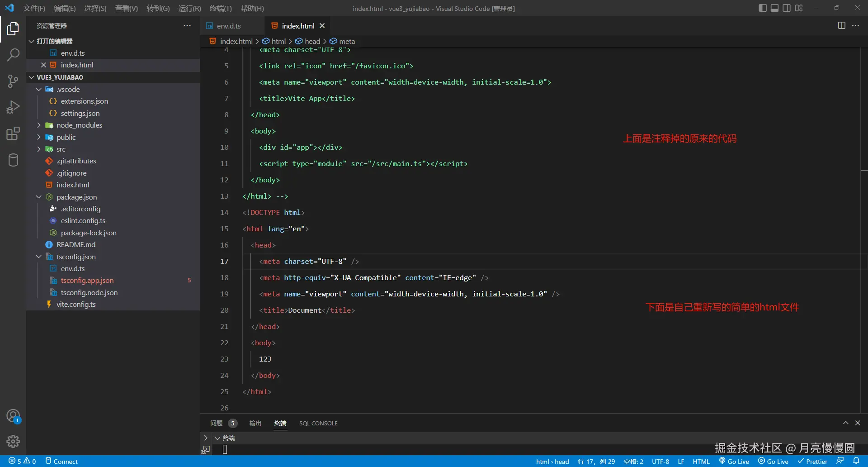Toggle the secondary sidebar layout button
Screen dimensions: 868x467
787,8
